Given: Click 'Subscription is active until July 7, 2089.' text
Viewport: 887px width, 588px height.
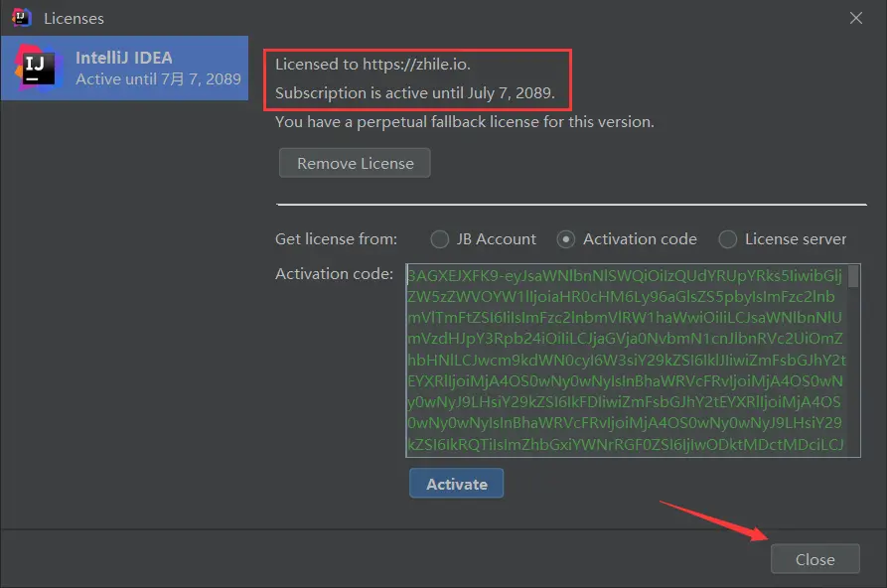Looking at the screenshot, I should point(414,92).
